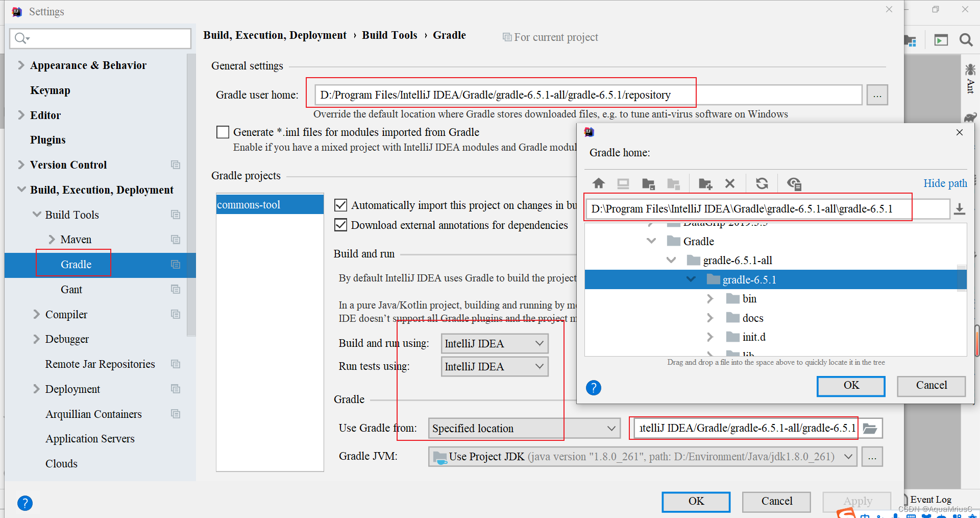Click Build Tools breadcrumb
The width and height of the screenshot is (980, 518).
pyautogui.click(x=389, y=35)
